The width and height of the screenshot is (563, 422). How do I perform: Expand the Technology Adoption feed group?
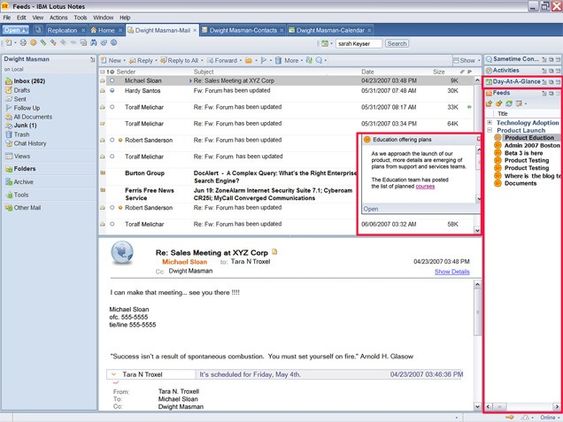(489, 122)
